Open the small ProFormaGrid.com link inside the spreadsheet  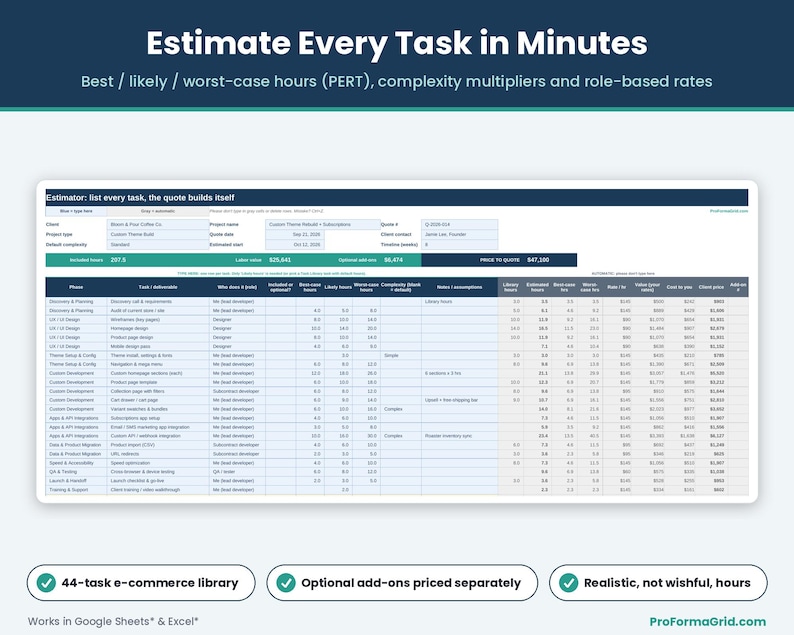point(729,211)
